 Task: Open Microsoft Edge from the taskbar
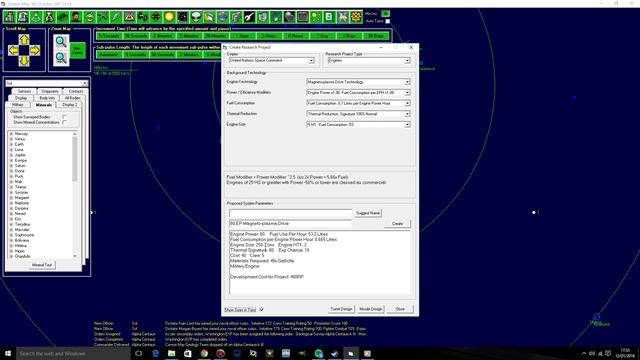point(155,353)
